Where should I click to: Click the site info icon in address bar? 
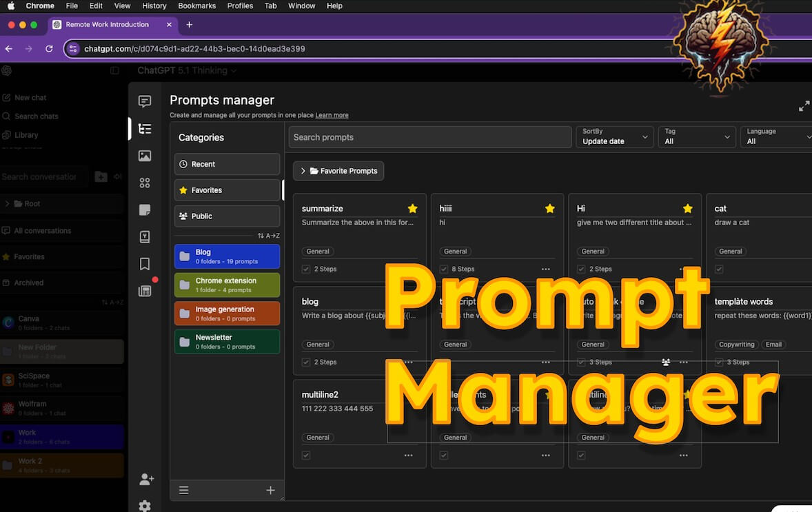pos(73,49)
